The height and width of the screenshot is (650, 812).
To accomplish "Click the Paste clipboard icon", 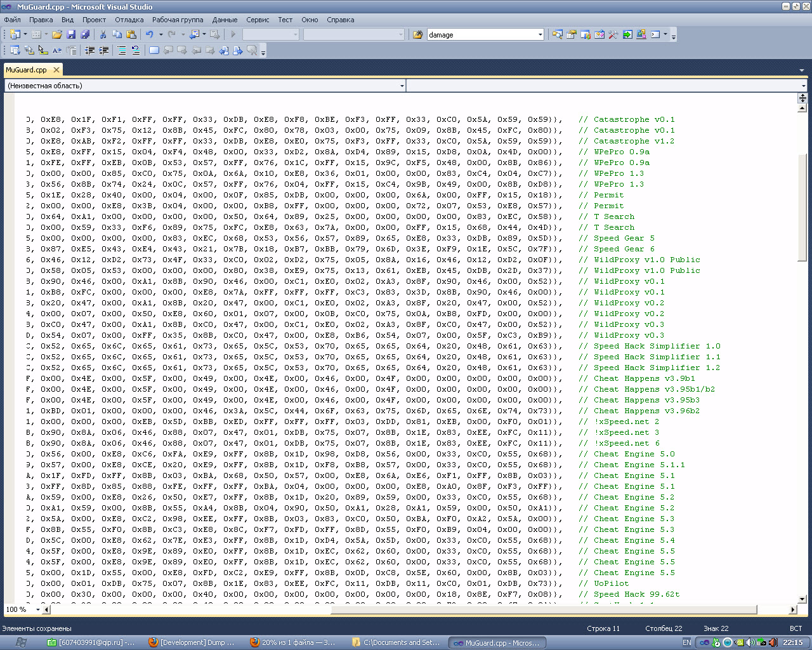I will point(131,34).
